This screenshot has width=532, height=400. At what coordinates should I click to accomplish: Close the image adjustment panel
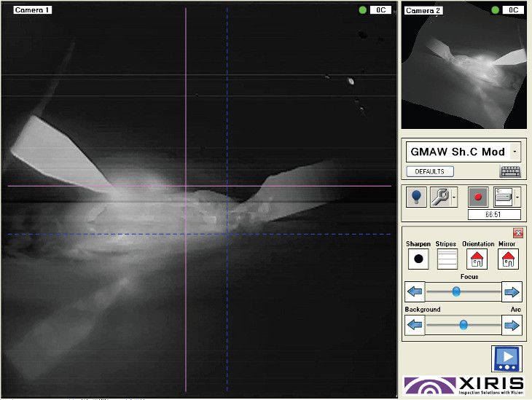tap(518, 233)
